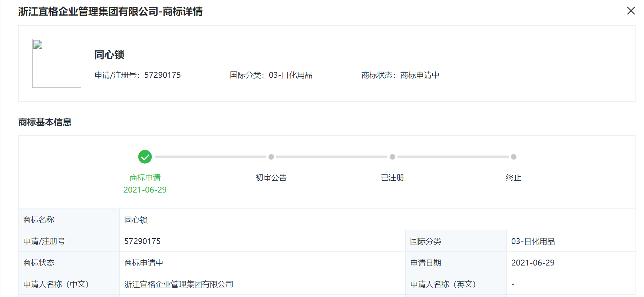Viewport: 644px width, 297px height.
Task: Click the 申请日期 table label cell
Action: click(x=456, y=263)
